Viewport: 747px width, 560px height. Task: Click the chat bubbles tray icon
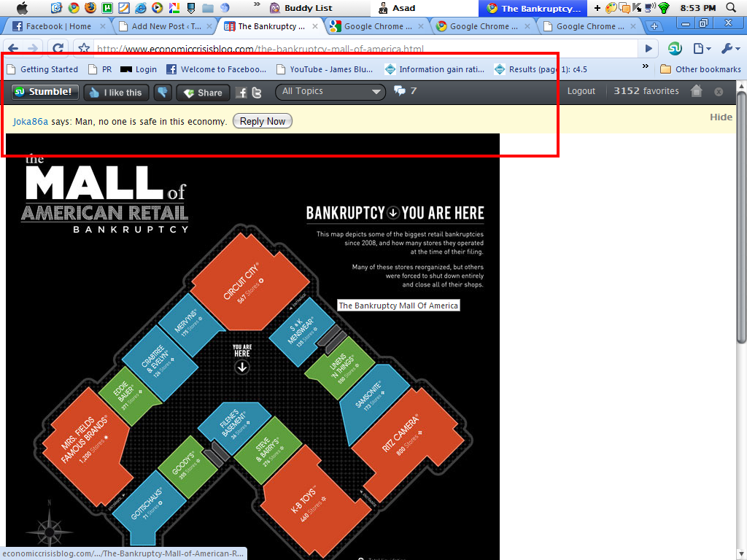coord(624,7)
